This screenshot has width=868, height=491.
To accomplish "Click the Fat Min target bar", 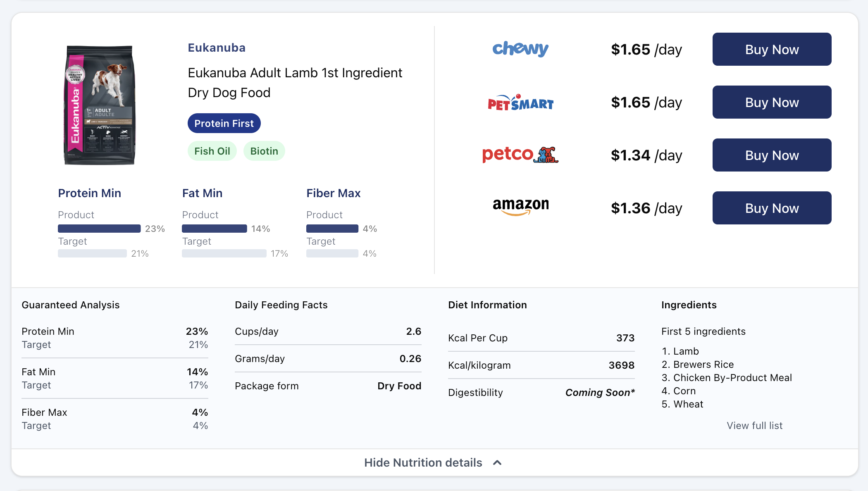I will [224, 253].
